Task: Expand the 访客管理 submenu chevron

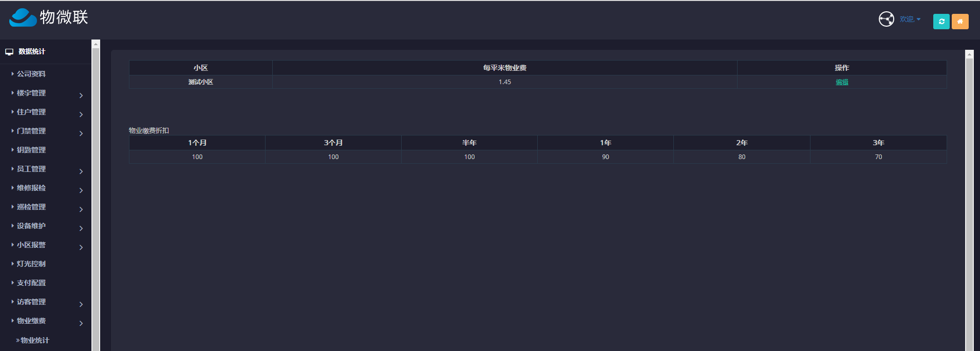Action: pos(81,304)
